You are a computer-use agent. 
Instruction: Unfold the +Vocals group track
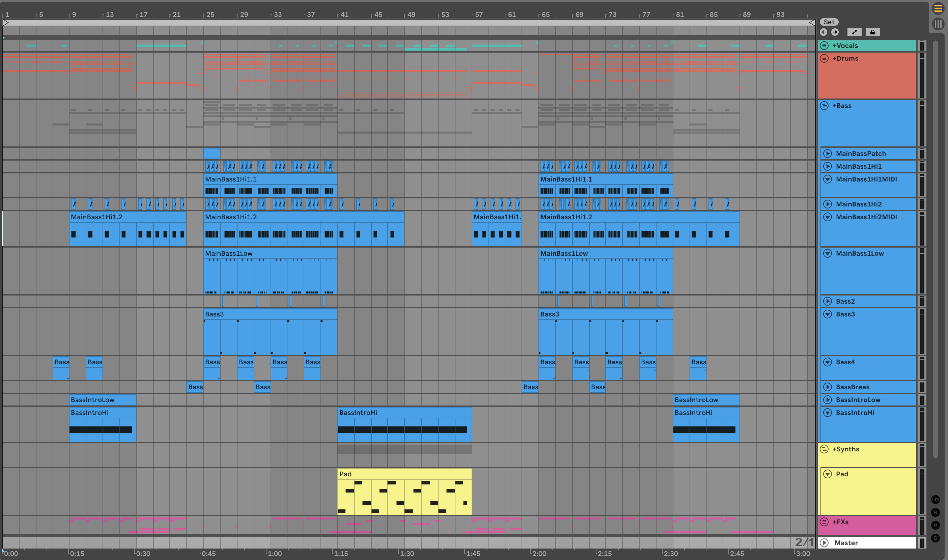[825, 46]
